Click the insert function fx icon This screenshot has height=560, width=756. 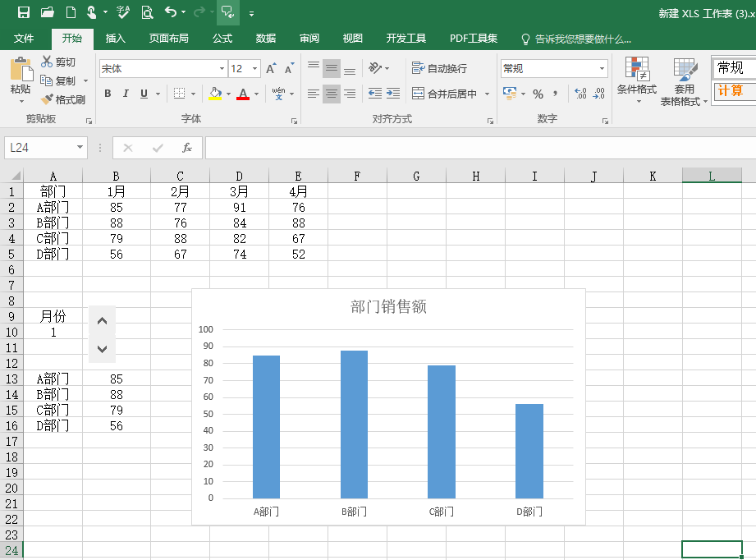[186, 148]
